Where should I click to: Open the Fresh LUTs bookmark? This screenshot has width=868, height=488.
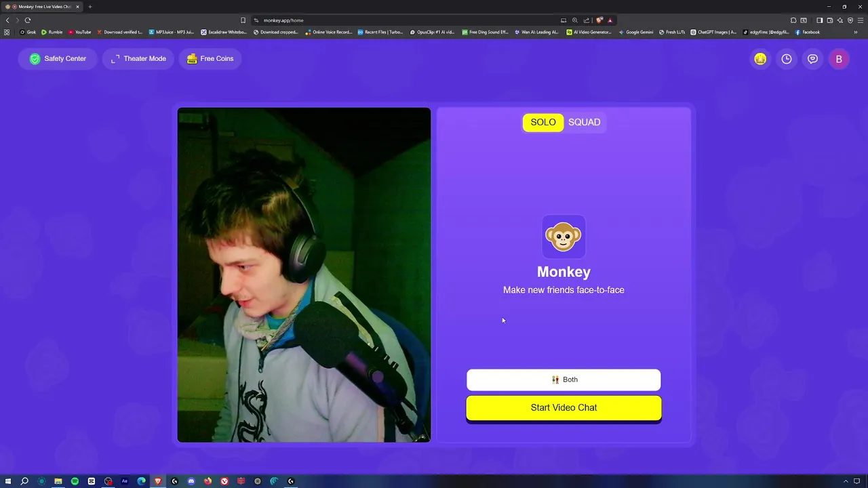click(x=672, y=32)
